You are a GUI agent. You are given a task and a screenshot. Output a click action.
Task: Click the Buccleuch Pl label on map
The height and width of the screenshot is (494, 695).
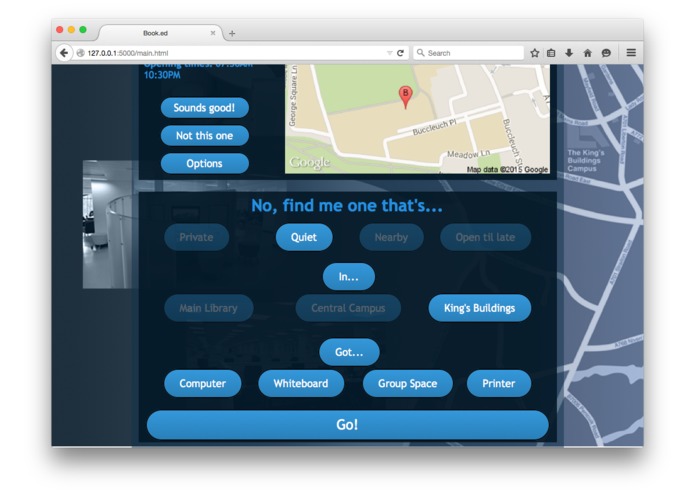pyautogui.click(x=434, y=127)
